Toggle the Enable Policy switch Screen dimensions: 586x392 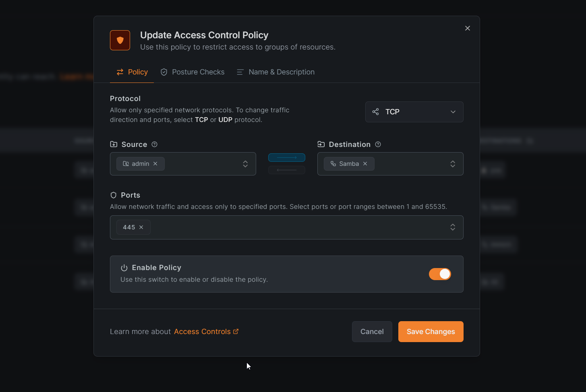tap(440, 274)
